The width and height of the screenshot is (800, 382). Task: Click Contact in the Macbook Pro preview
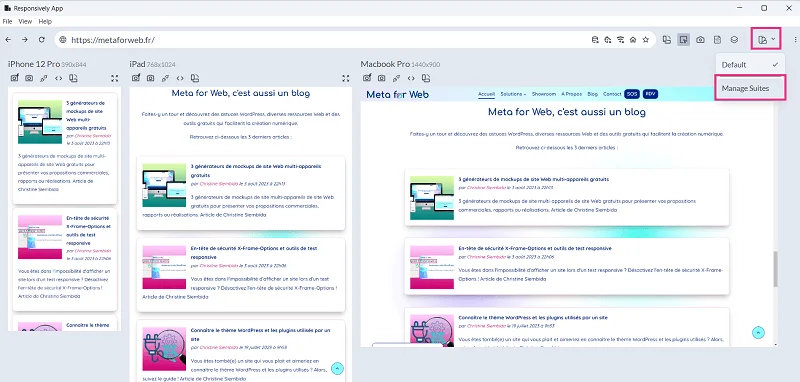pyautogui.click(x=612, y=94)
